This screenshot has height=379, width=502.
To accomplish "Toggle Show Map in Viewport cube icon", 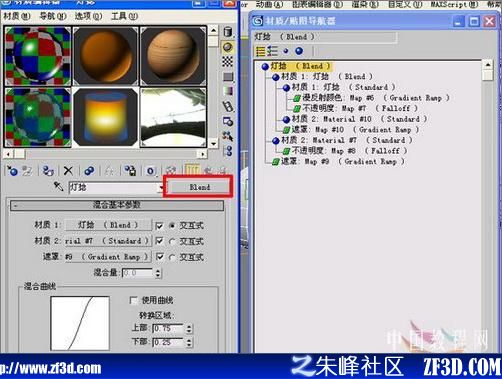I will click(x=171, y=171).
